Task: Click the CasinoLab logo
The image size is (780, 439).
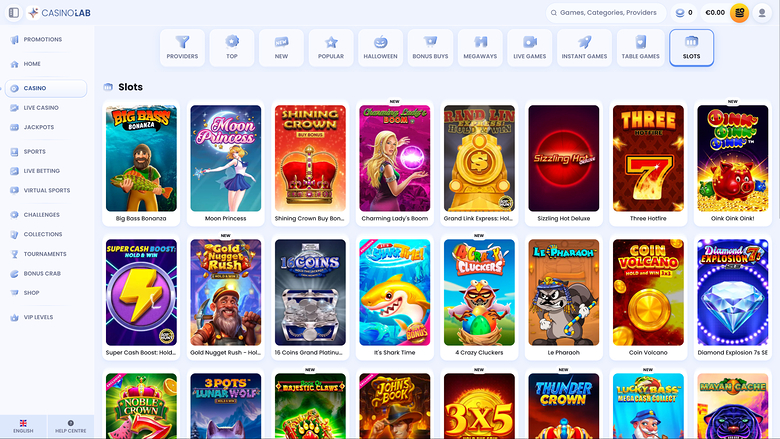Action: click(62, 13)
